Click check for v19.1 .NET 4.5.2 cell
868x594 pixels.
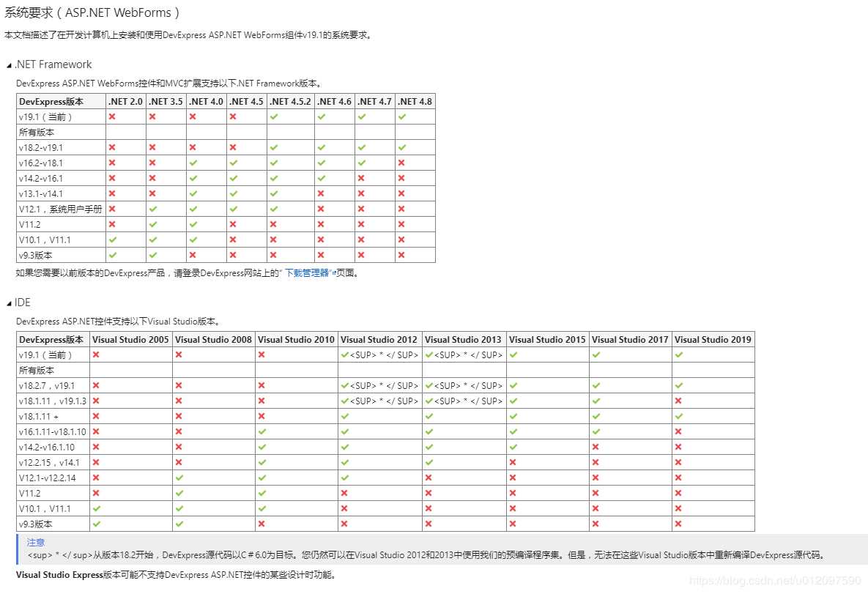274,116
